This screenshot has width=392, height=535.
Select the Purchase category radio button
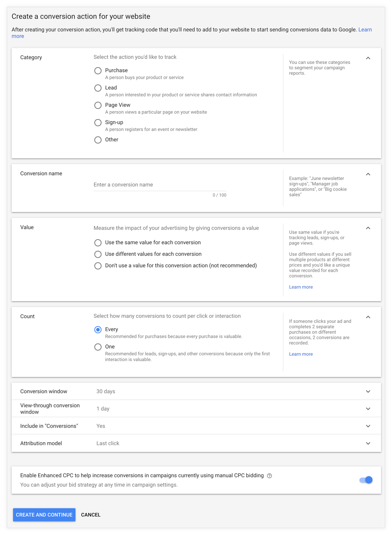pos(98,71)
